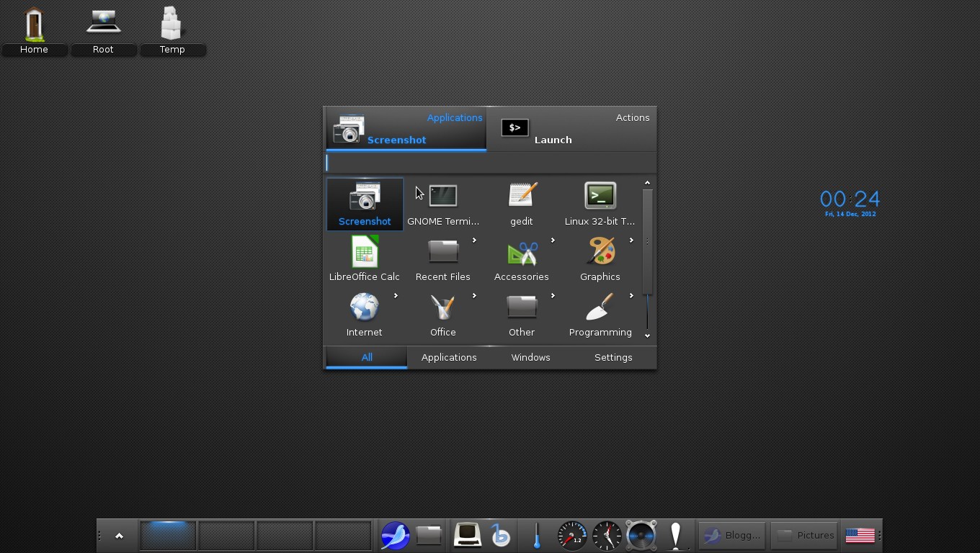Expand the Recent Files submenu arrow

point(474,240)
